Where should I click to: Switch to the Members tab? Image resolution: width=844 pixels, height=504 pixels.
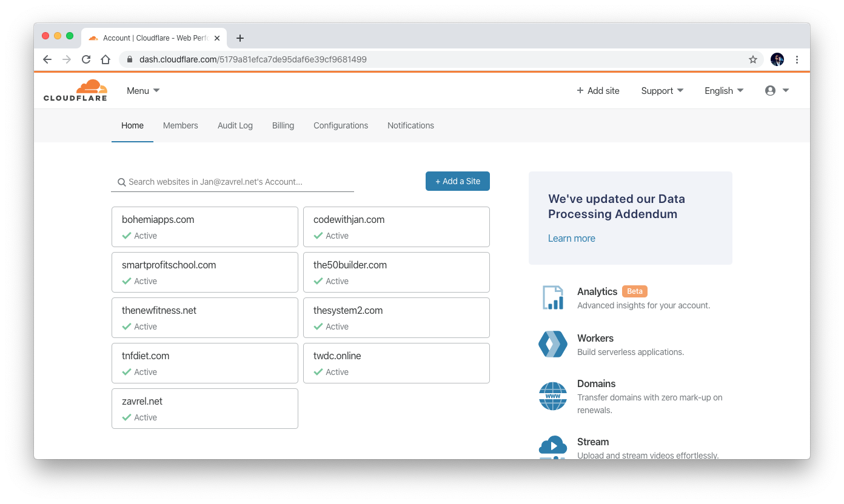[181, 125]
